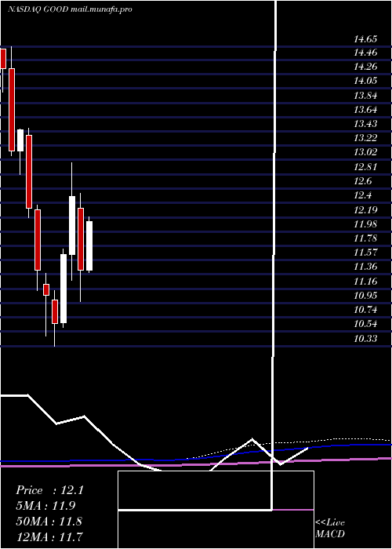
Task: Select the 10.74 price axis label
Action: tap(365, 310)
